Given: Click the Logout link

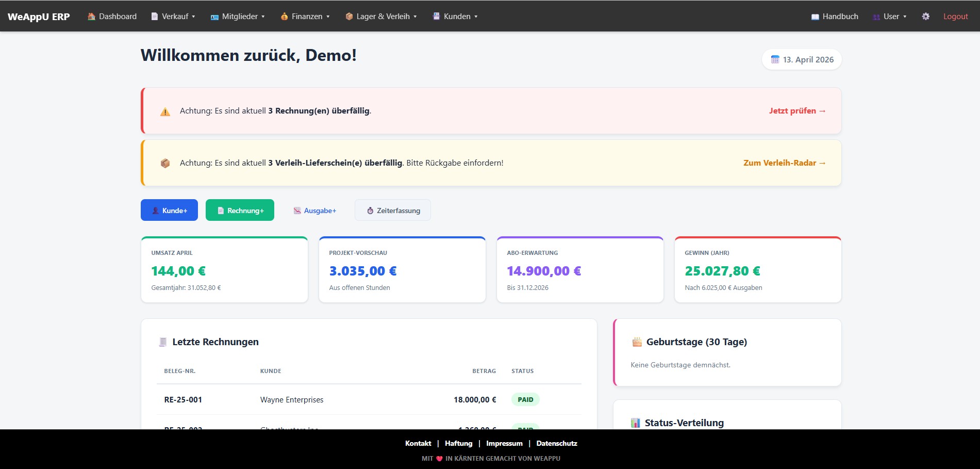Looking at the screenshot, I should coord(955,17).
